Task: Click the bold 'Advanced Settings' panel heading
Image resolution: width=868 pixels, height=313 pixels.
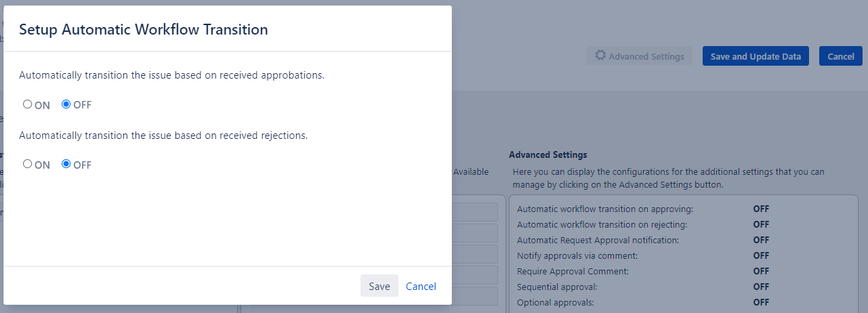Action: point(547,154)
